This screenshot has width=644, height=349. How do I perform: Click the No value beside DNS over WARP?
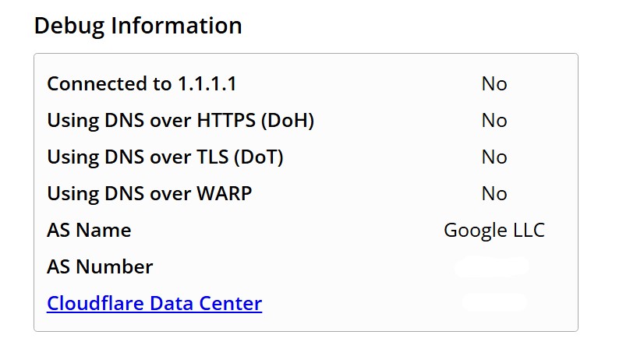(x=494, y=193)
